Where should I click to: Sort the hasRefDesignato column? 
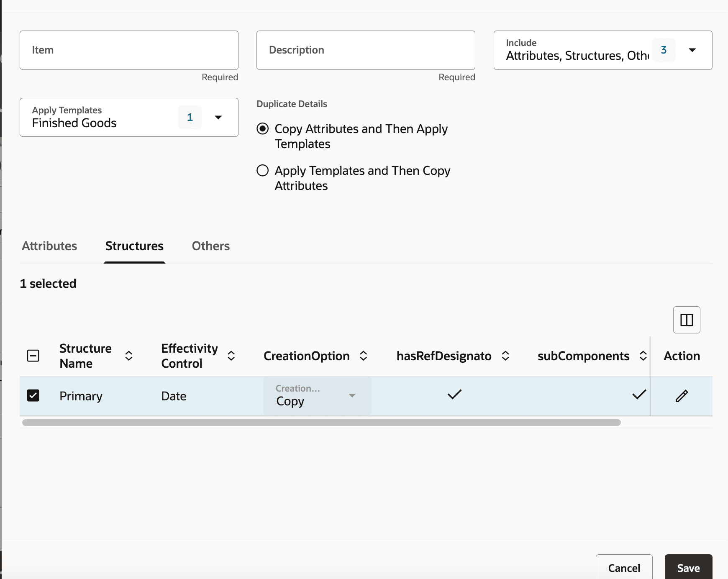coord(506,356)
